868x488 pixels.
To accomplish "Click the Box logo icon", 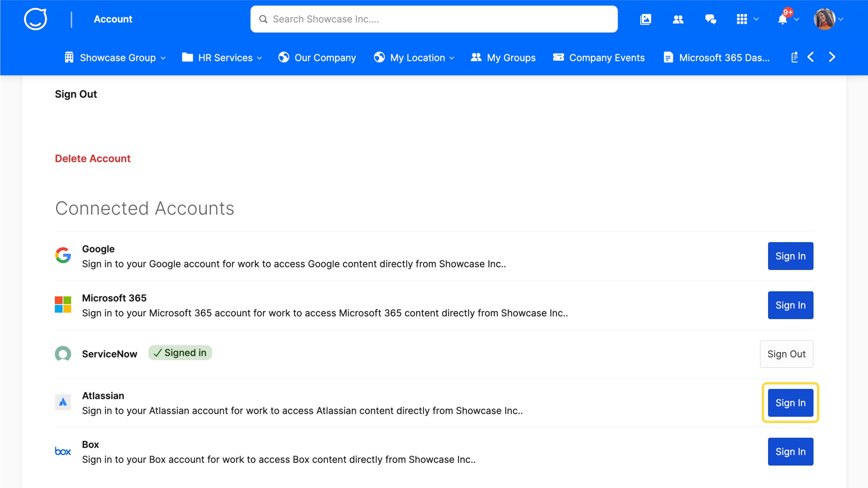I will click(x=63, y=451).
